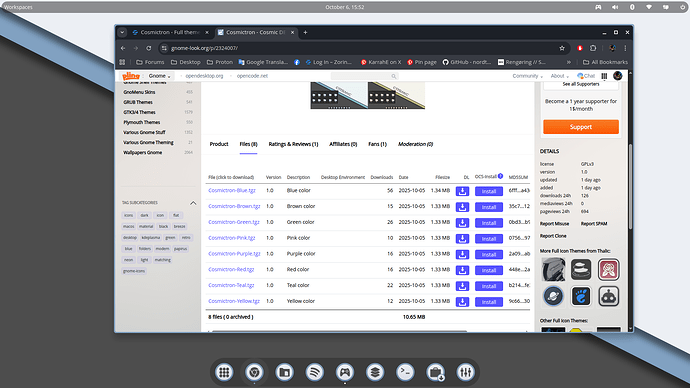Open first preview thumbnail of Cosmictron
690x388 pixels.
coord(339,95)
